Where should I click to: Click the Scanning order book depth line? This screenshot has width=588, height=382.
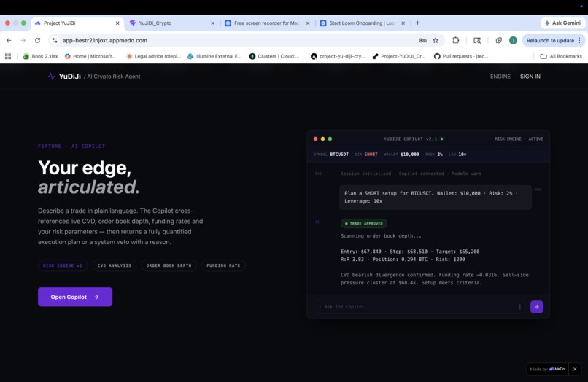[381, 235]
